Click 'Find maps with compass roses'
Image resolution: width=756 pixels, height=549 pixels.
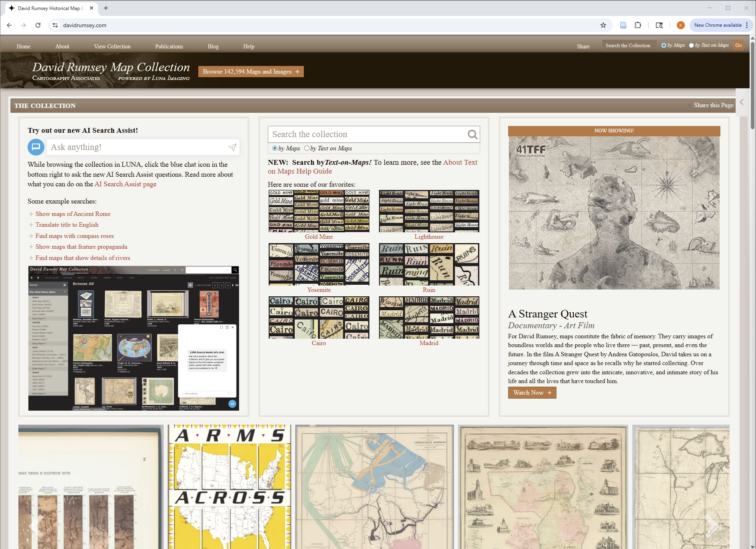click(x=74, y=236)
